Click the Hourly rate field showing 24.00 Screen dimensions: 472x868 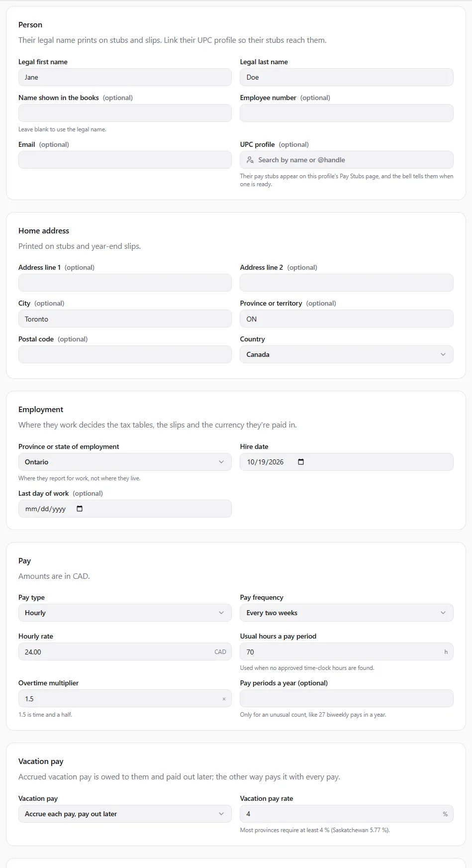coord(125,651)
